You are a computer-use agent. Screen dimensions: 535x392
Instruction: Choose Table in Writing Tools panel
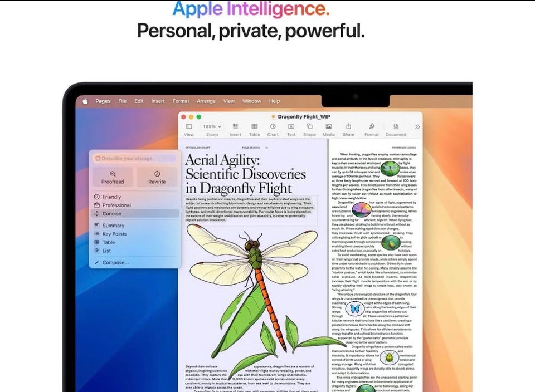pyautogui.click(x=135, y=242)
